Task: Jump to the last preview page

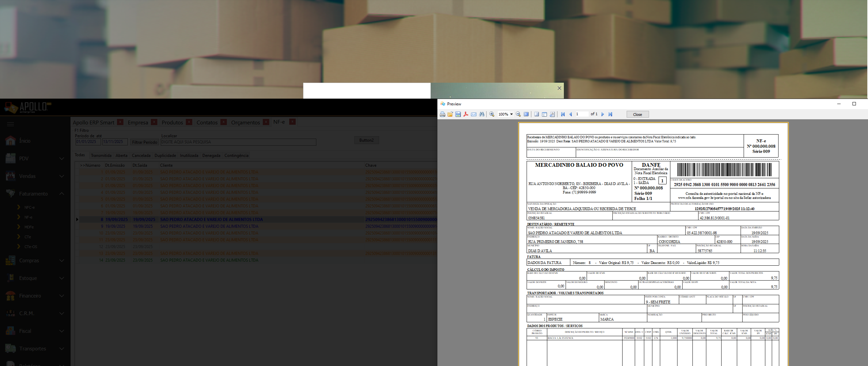Action: coord(610,114)
